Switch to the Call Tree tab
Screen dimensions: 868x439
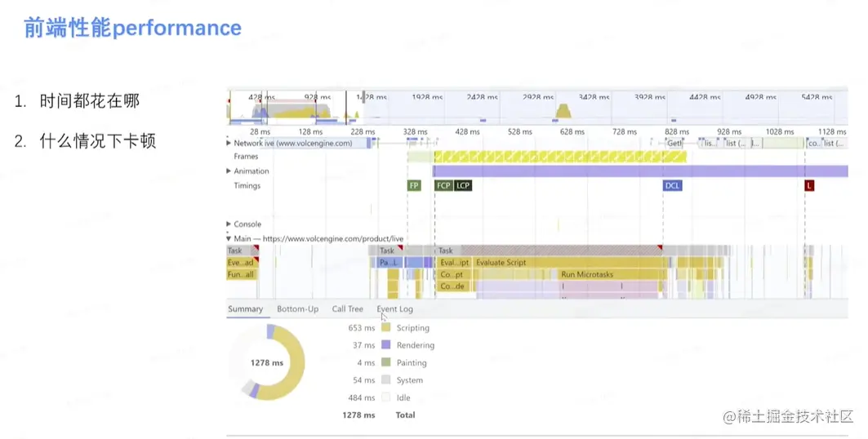[x=348, y=309]
